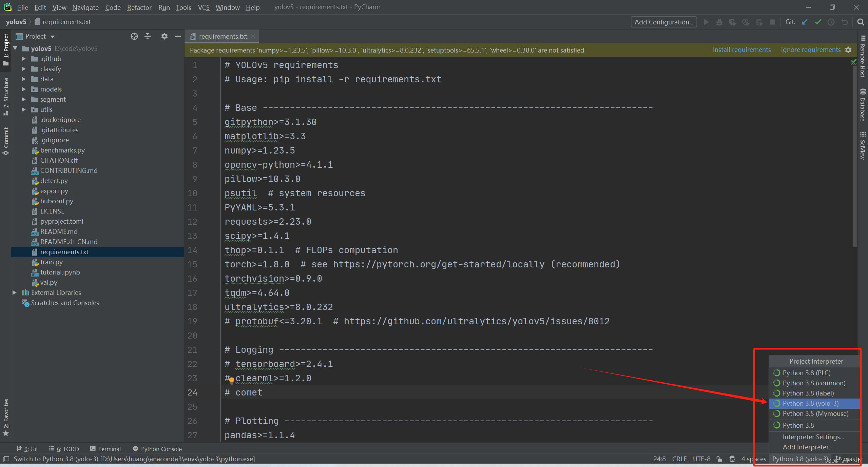The width and height of the screenshot is (868, 467).
Task: Open detect.py in project tree
Action: pos(54,181)
